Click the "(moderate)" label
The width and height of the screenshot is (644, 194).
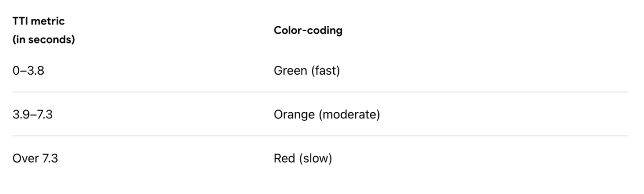coord(349,114)
